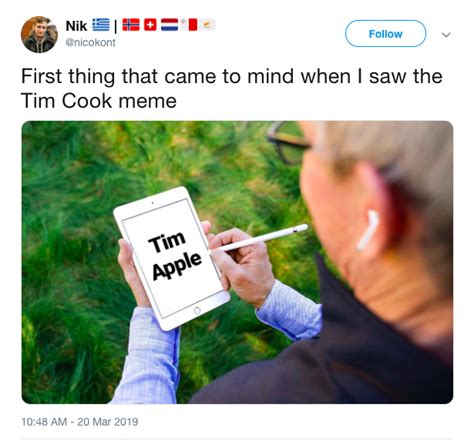Click the tweet's first text line
This screenshot has height=444, width=474.
pos(232,76)
